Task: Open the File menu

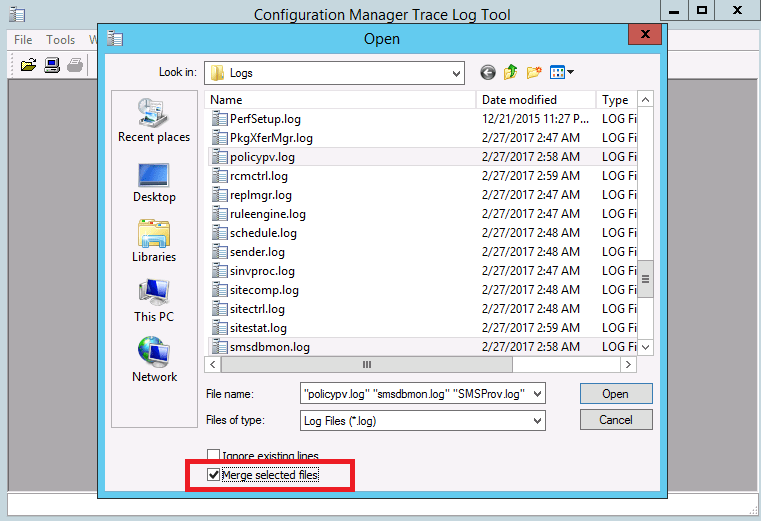Action: tap(23, 40)
